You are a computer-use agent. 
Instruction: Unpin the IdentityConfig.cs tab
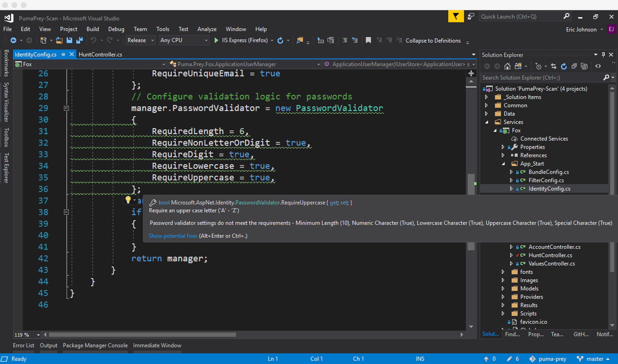click(63, 55)
